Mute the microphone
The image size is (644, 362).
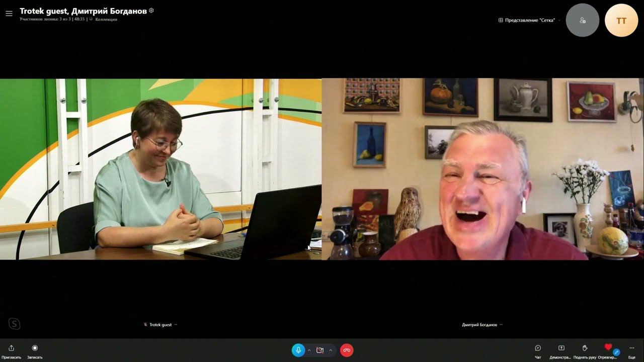[298, 350]
